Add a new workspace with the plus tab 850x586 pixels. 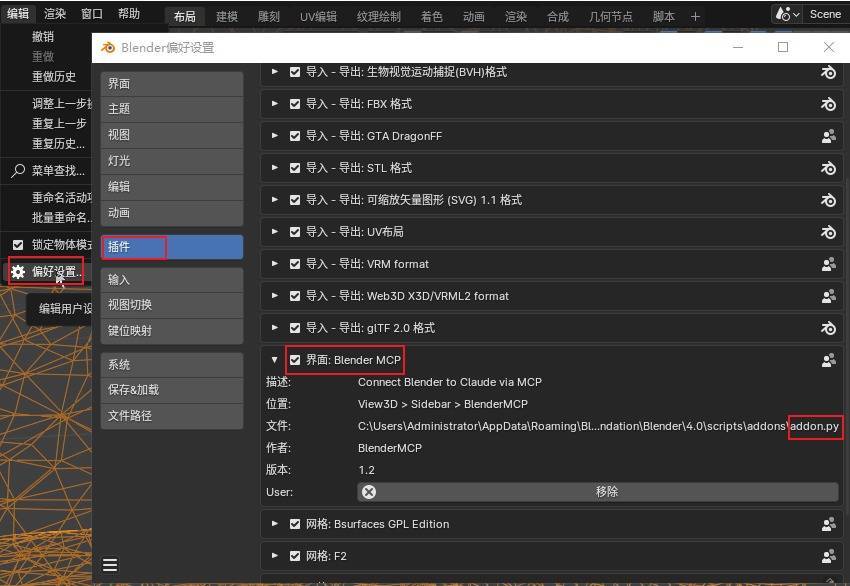point(696,17)
